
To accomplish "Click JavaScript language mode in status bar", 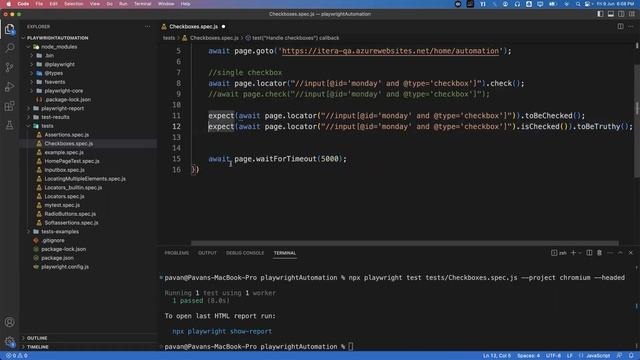I will coord(598,356).
